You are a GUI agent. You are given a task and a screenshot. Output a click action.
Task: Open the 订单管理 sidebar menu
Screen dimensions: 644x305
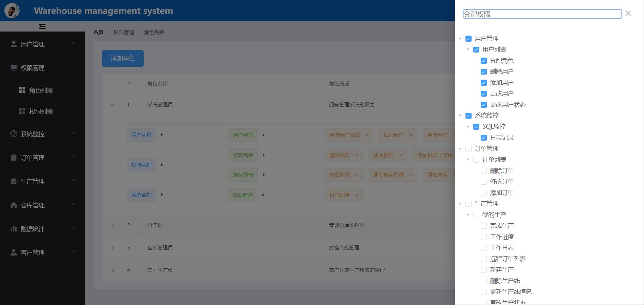pos(42,158)
